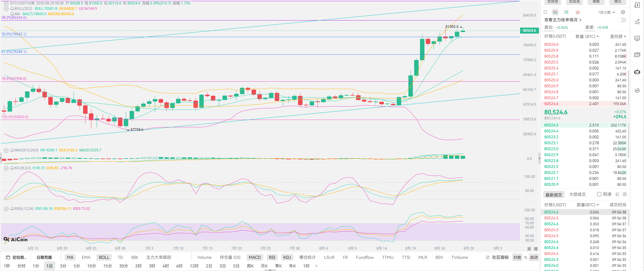
Task: Open the 查看主力挂单情况 link
Action: point(563,20)
